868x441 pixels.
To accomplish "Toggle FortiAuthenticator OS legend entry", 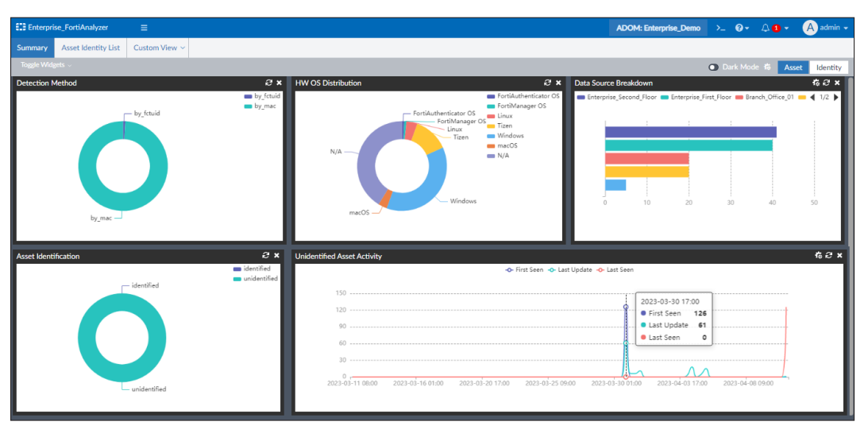I will tap(523, 96).
